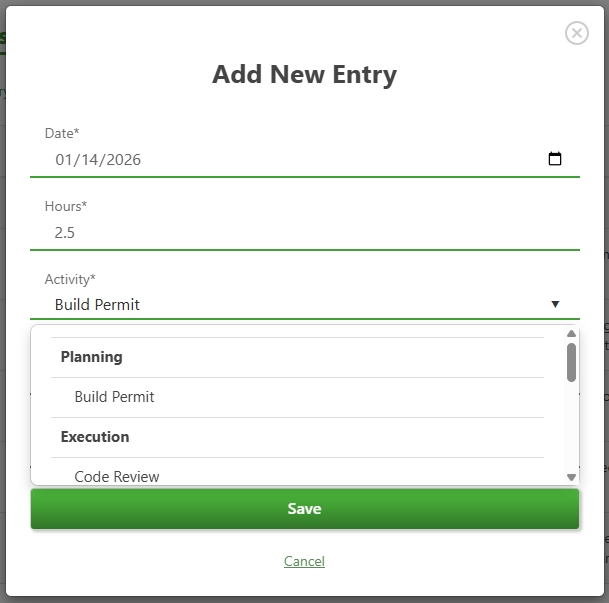The height and width of the screenshot is (603, 609).
Task: Click the activity list scrollbar thumb
Action: (x=571, y=362)
